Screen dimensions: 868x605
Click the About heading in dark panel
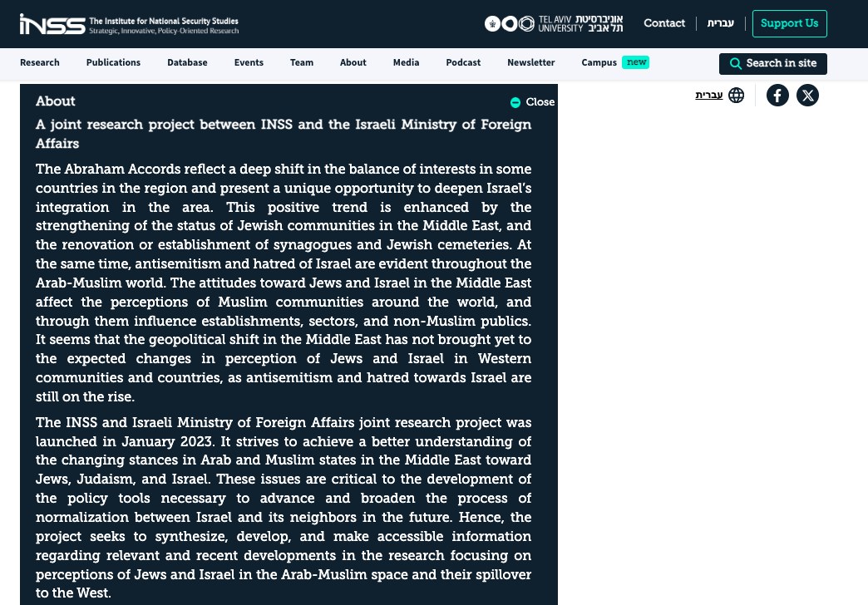(56, 101)
